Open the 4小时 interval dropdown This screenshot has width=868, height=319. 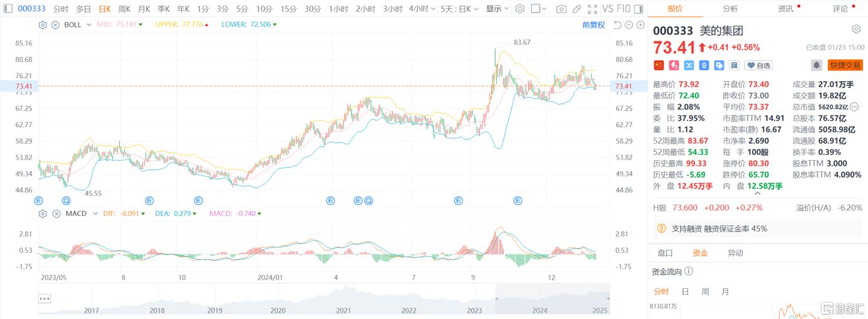point(421,9)
